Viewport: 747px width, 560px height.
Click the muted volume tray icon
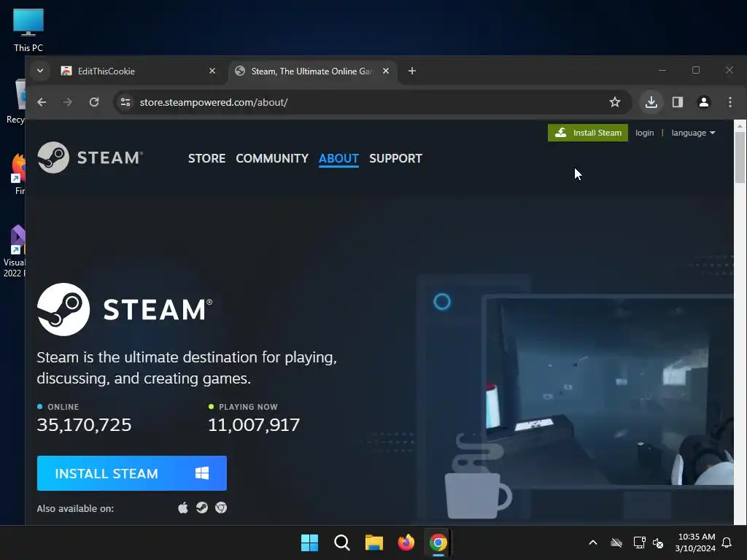[x=658, y=542]
